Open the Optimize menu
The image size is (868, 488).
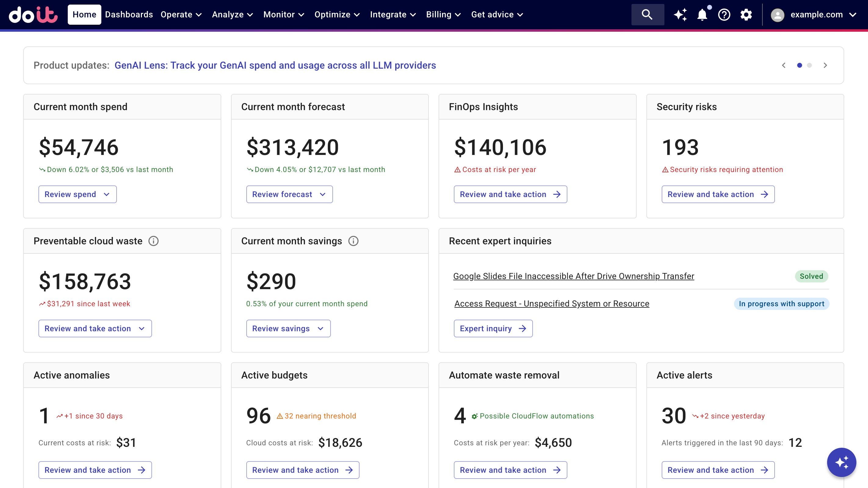337,14
